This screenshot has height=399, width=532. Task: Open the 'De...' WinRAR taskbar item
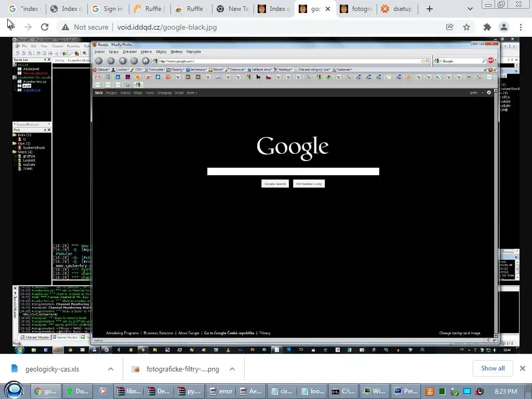coord(159,391)
